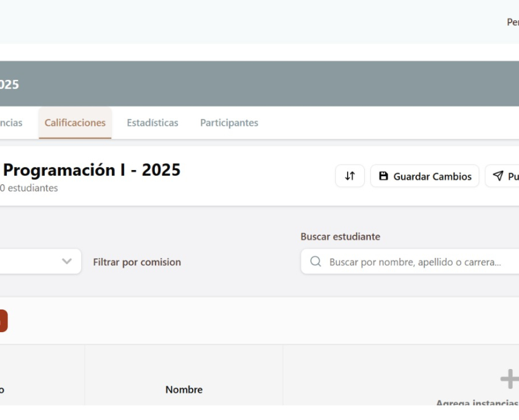The height and width of the screenshot is (420, 519).
Task: Click the magnifying glass search icon
Action: pos(316,262)
